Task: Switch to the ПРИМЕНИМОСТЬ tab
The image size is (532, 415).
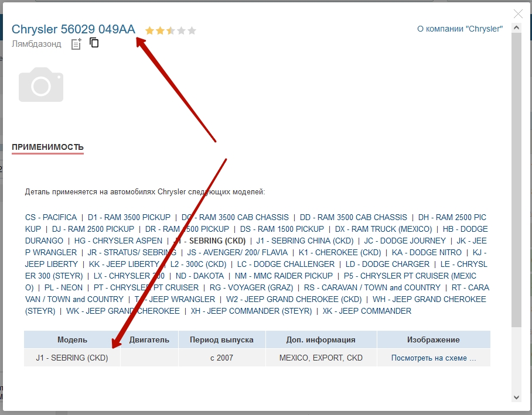Action: click(x=48, y=147)
